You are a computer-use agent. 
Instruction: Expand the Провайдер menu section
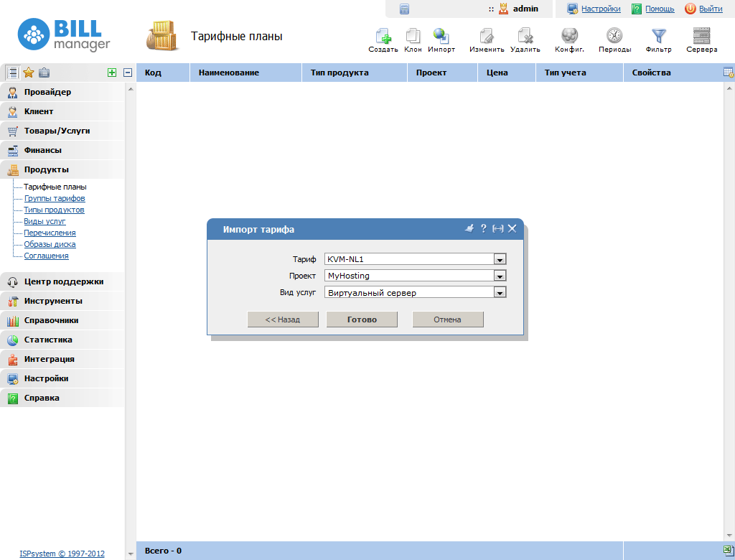pos(62,92)
